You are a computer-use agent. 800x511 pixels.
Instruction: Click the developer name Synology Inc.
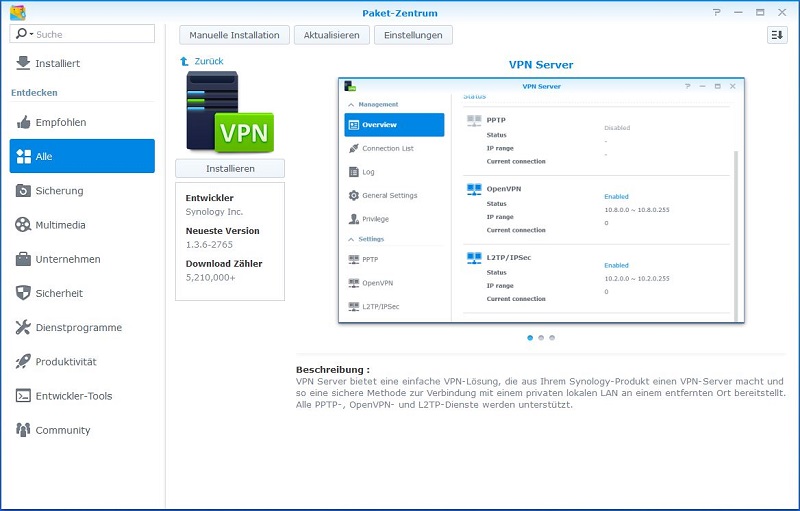[x=214, y=212]
